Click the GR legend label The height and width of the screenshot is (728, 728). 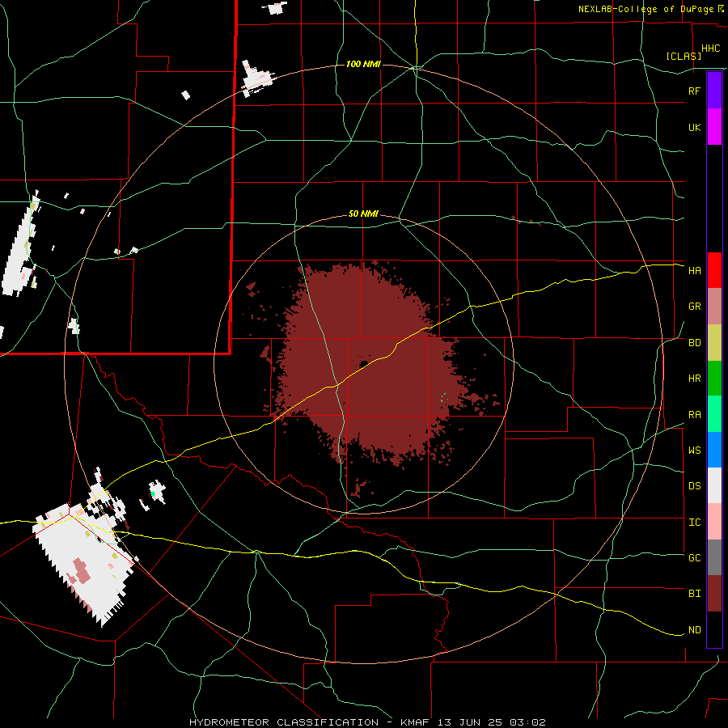pos(694,307)
